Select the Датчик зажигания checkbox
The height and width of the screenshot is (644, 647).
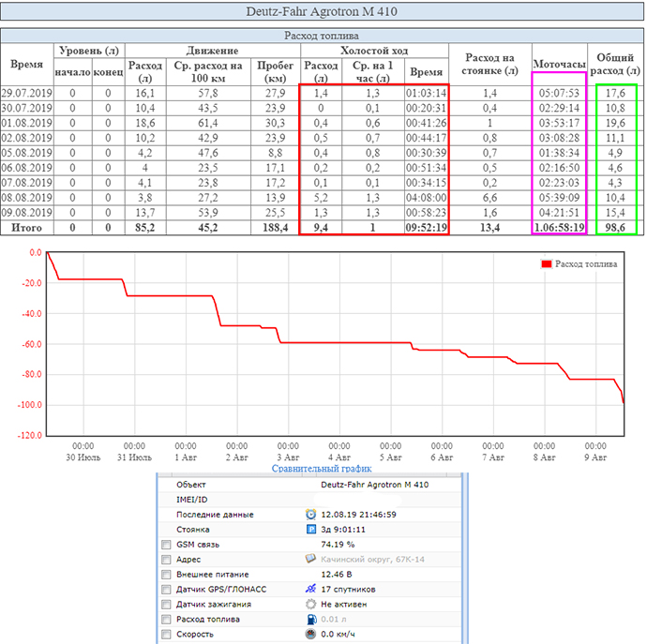click(166, 605)
